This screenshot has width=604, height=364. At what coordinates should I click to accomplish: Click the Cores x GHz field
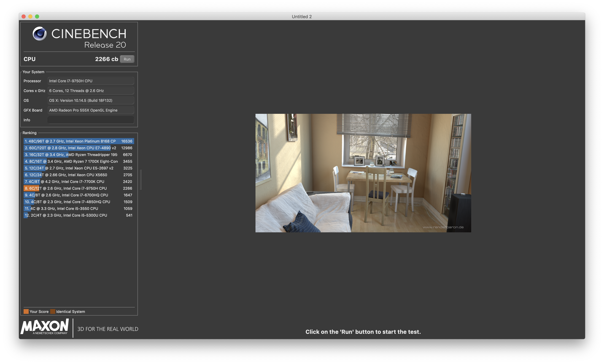(91, 91)
